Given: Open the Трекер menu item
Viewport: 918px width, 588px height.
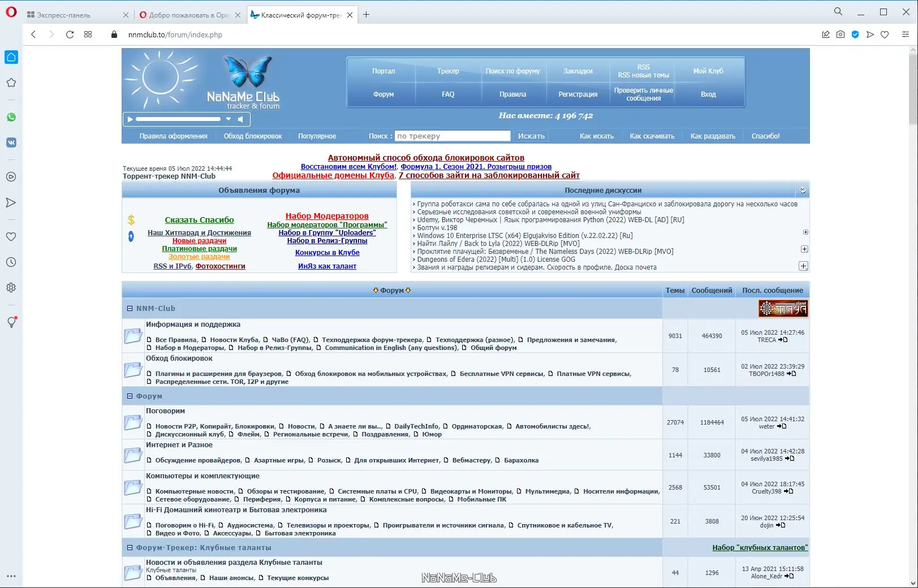Looking at the screenshot, I should pyautogui.click(x=448, y=71).
